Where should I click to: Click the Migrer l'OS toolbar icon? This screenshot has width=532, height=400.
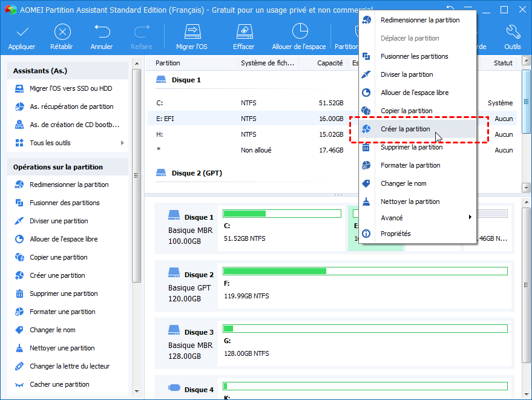click(x=192, y=31)
